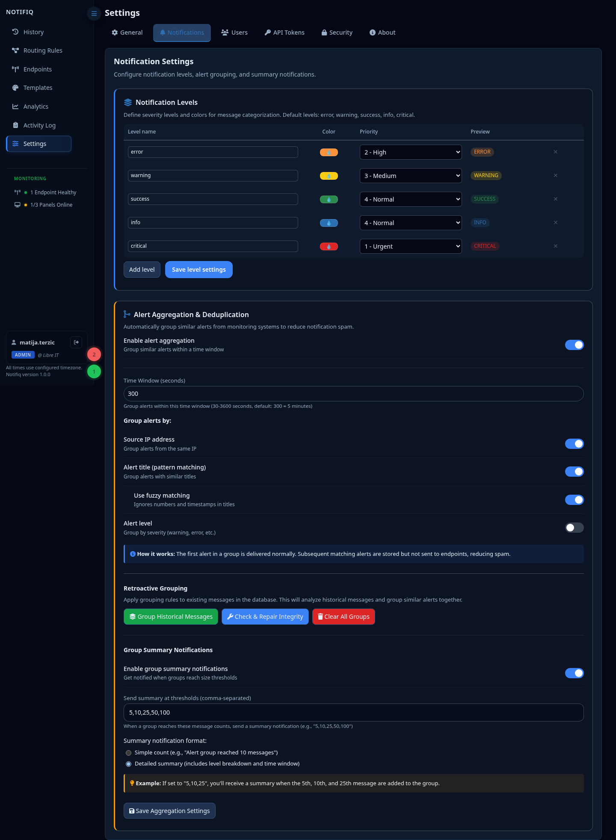Open the red color picker for critical
The height and width of the screenshot is (840, 616).
tap(329, 246)
